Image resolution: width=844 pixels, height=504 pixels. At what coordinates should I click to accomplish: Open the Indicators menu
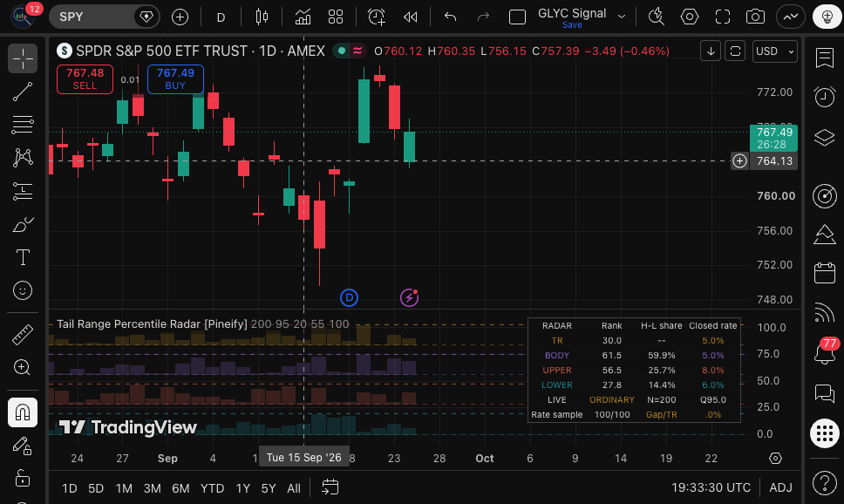pyautogui.click(x=303, y=17)
